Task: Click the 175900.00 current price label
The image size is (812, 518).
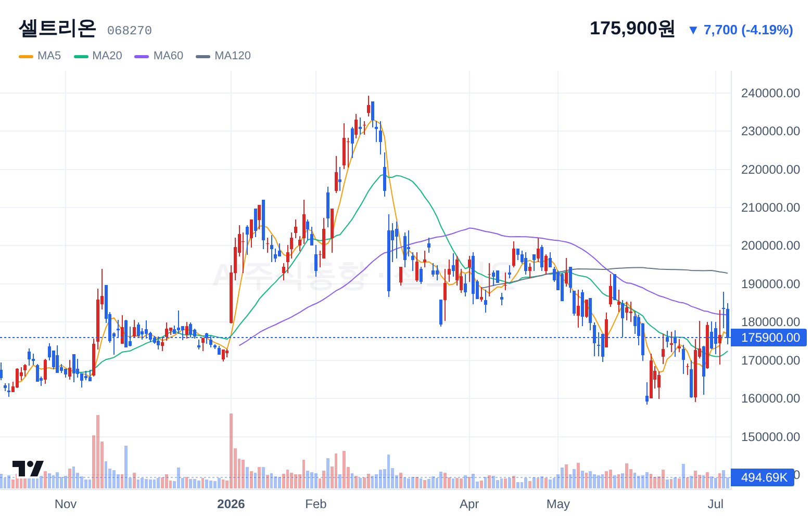Action: point(770,338)
